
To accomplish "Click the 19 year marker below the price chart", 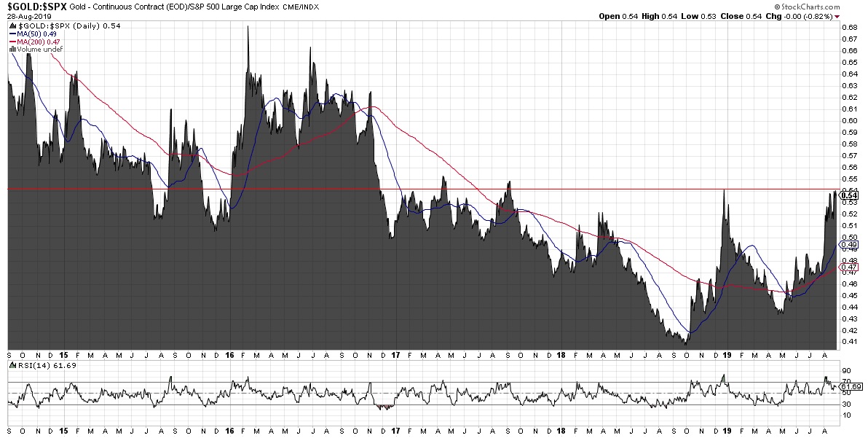I will (x=727, y=353).
